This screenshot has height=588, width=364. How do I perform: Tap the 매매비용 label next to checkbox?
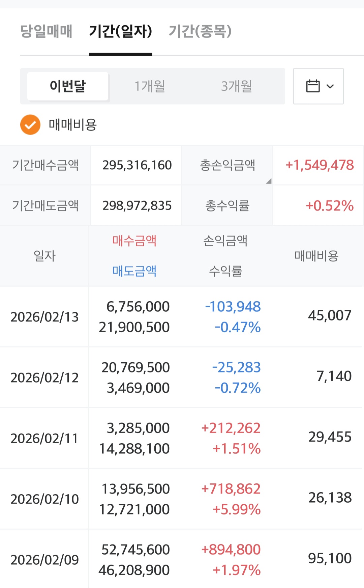73,125
